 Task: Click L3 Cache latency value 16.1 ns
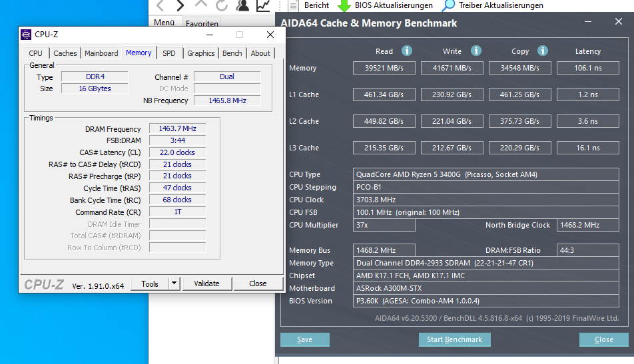(588, 148)
